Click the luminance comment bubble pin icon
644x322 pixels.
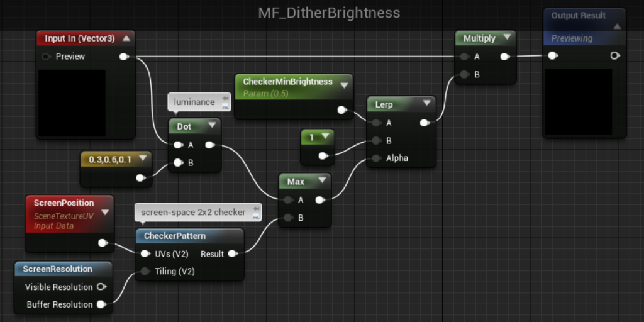click(x=225, y=99)
